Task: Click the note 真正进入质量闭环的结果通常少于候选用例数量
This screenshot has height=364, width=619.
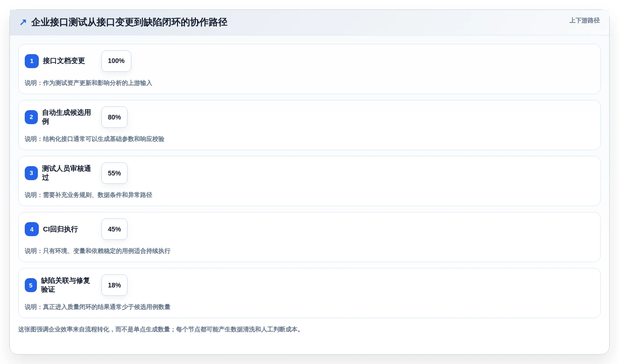Action: (x=107, y=307)
